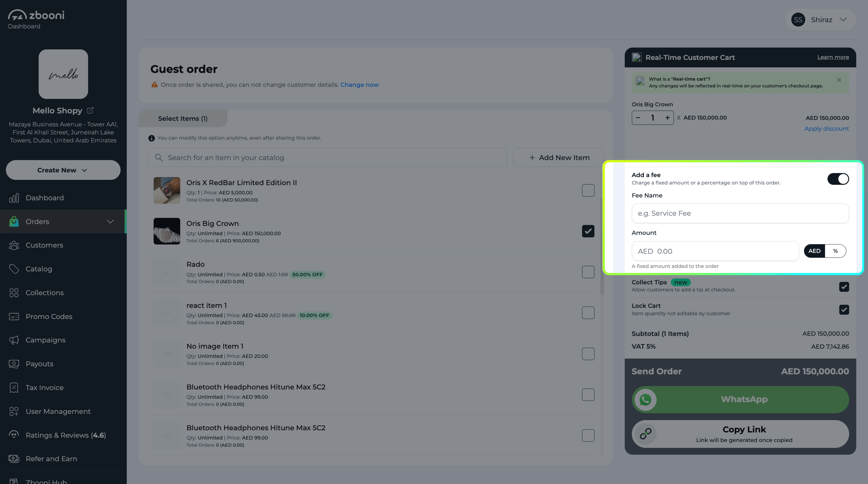Decrease Oris Big Crown quantity with minus

638,118
